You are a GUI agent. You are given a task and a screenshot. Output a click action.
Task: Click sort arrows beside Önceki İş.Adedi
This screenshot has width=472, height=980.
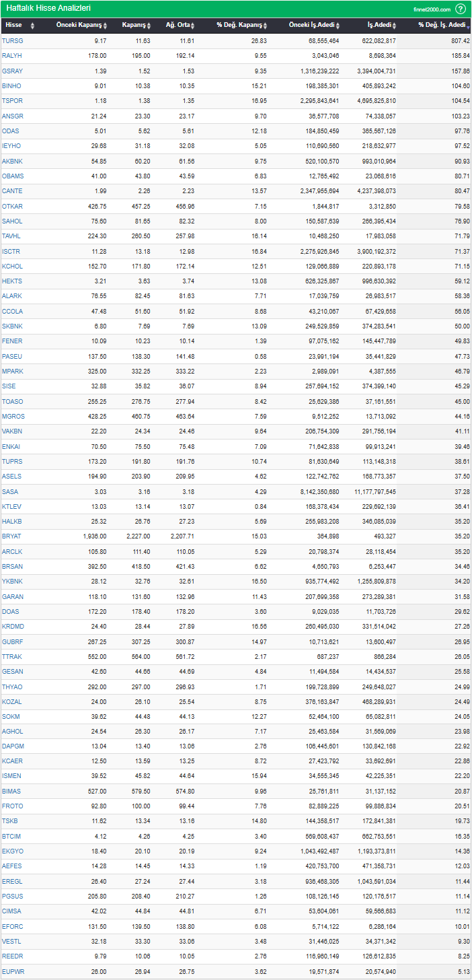click(x=337, y=26)
